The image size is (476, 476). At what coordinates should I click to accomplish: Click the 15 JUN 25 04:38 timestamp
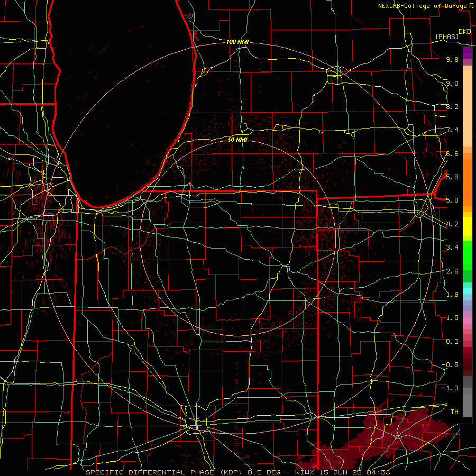[354, 472]
